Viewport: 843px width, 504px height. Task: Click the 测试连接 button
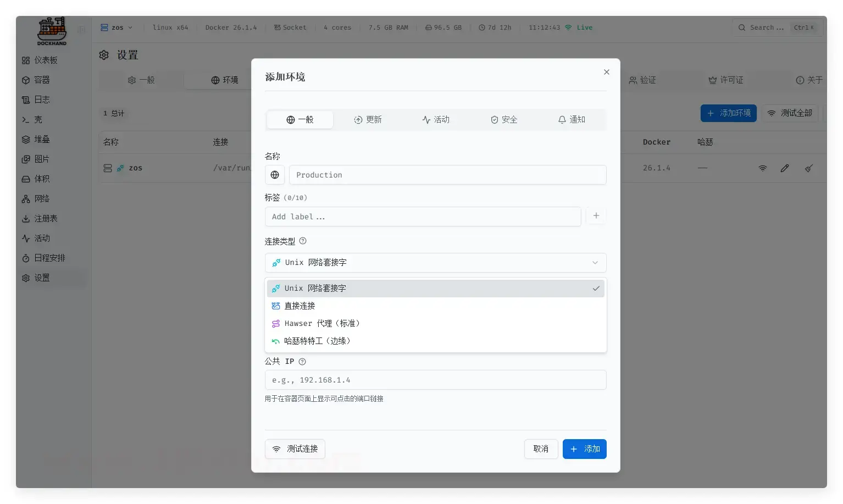pyautogui.click(x=295, y=448)
